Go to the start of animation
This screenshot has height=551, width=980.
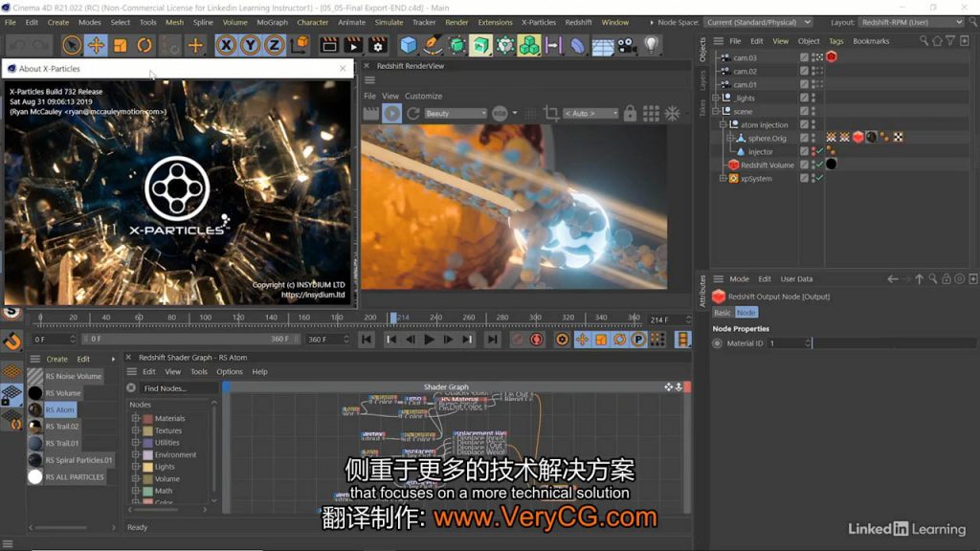pyautogui.click(x=367, y=340)
